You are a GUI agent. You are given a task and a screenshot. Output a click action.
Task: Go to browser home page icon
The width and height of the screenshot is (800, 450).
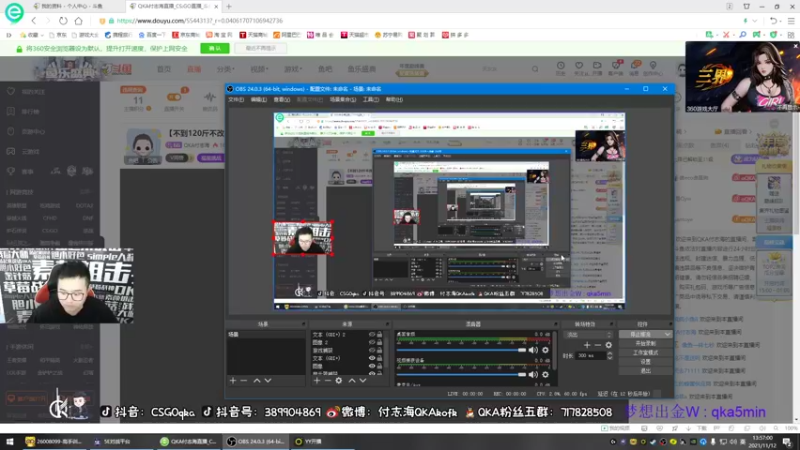tap(79, 21)
